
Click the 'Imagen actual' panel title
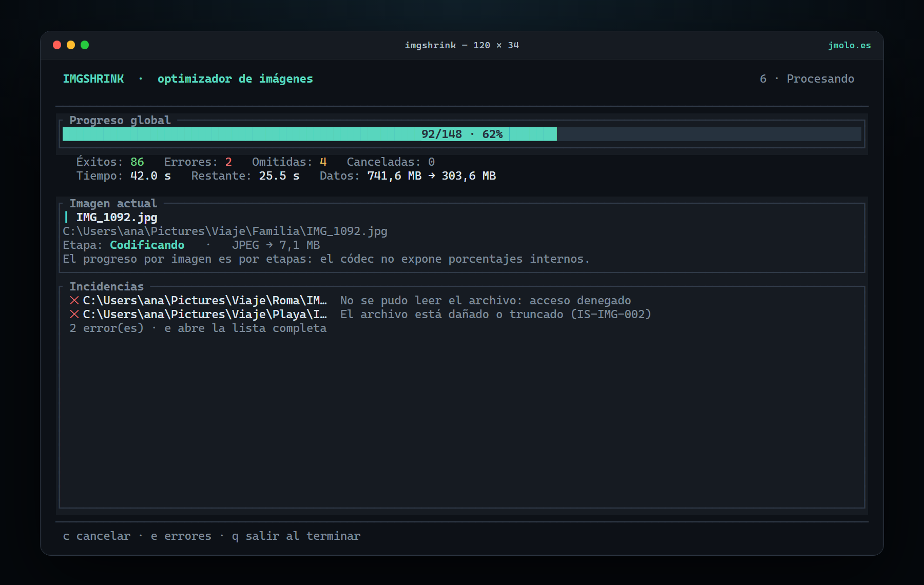(113, 203)
